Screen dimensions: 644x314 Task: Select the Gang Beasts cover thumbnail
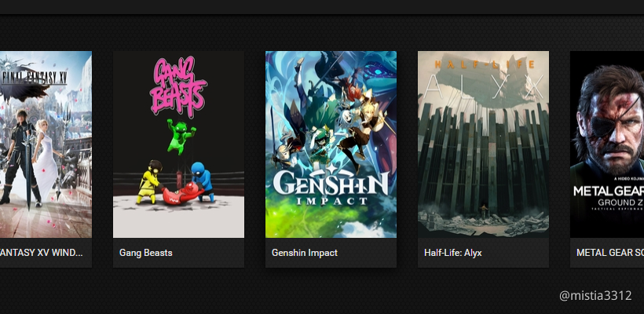(x=178, y=144)
